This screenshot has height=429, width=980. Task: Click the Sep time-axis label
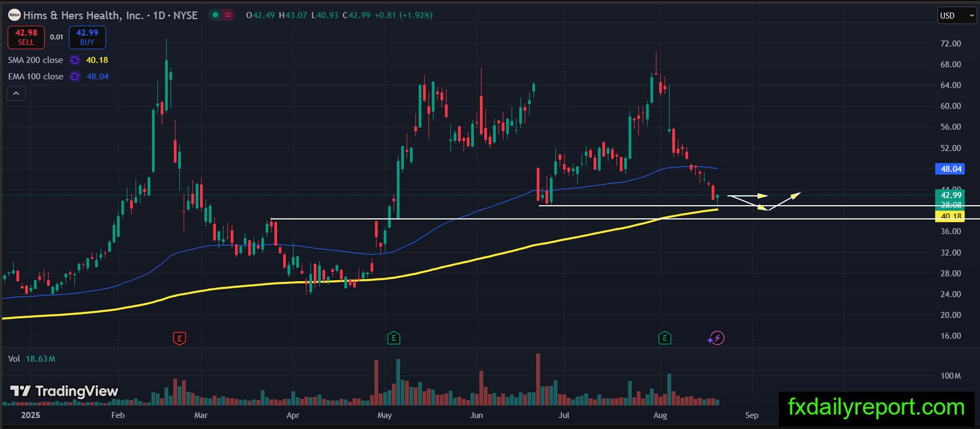click(752, 415)
